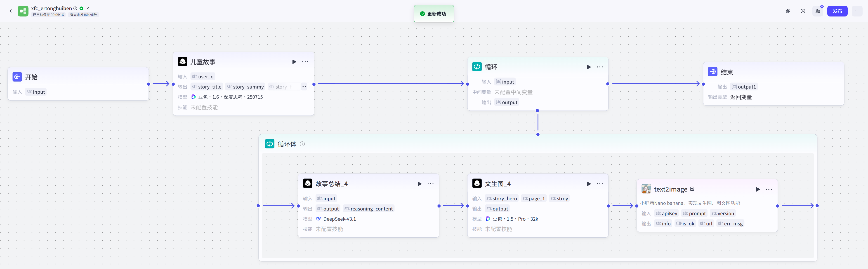Open the header more options menu
Image resolution: width=868 pixels, height=269 pixels.
[x=857, y=11]
